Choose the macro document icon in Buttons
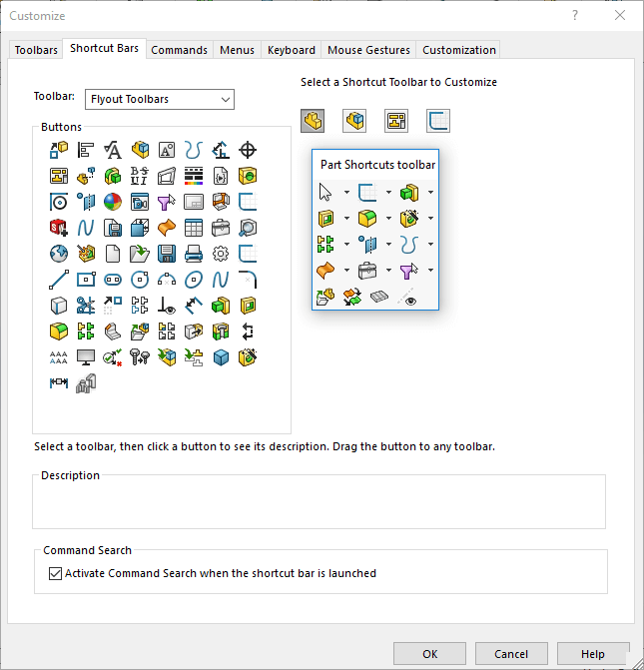Screen dimensions: 644x670 pos(221,176)
